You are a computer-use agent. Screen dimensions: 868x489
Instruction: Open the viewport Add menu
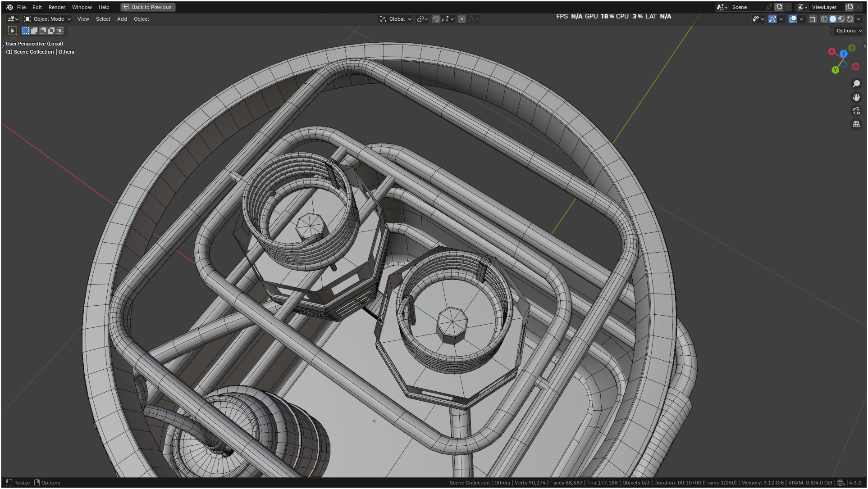(122, 19)
